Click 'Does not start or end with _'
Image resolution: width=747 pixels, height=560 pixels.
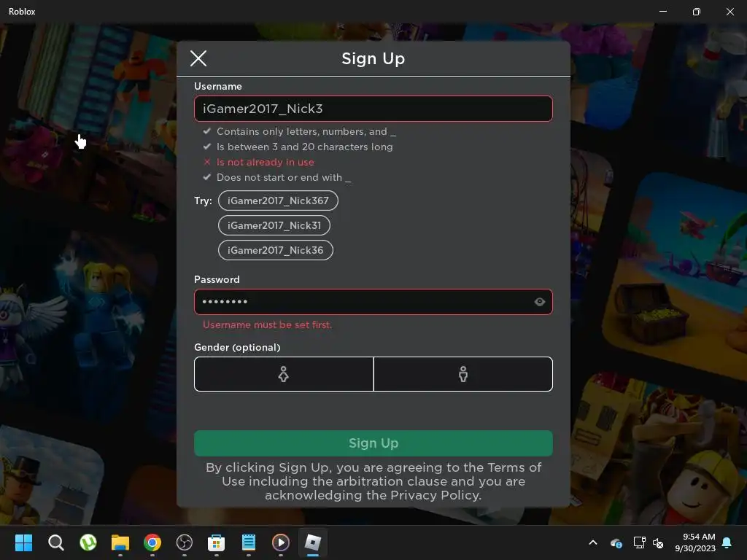(284, 177)
